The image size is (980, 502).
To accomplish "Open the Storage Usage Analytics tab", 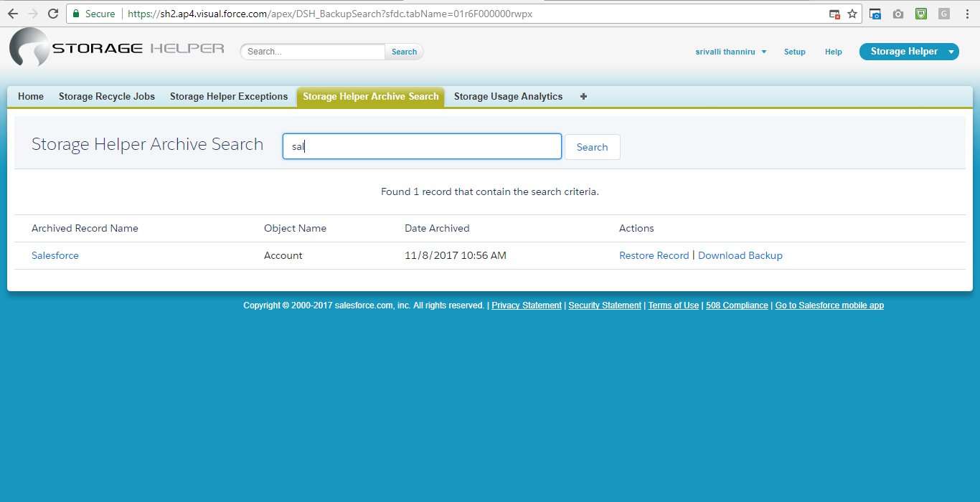I will click(508, 97).
